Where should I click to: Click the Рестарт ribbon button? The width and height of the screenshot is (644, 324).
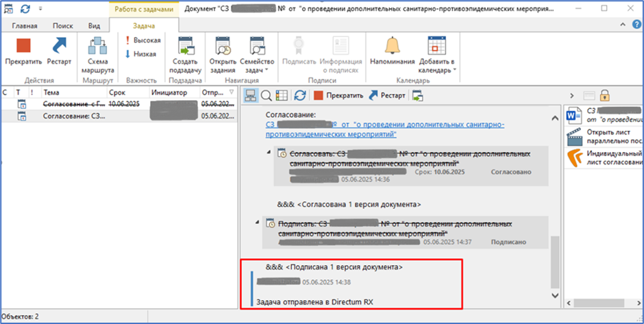tap(58, 52)
